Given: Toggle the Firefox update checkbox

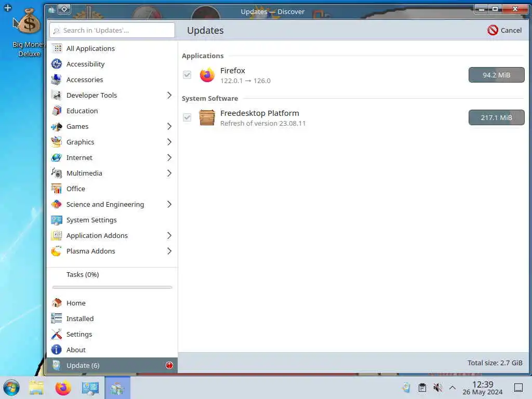Looking at the screenshot, I should [187, 75].
